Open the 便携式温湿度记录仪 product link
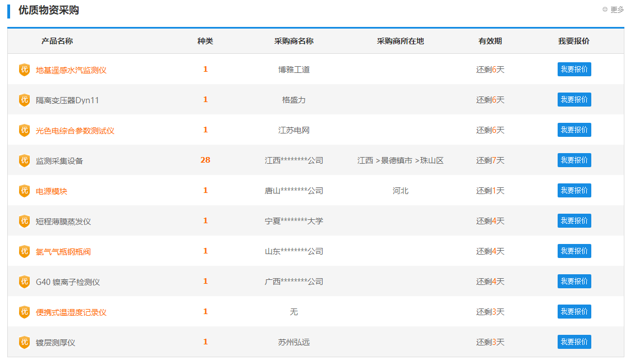Viewport: 630px width, 364px height. click(71, 312)
